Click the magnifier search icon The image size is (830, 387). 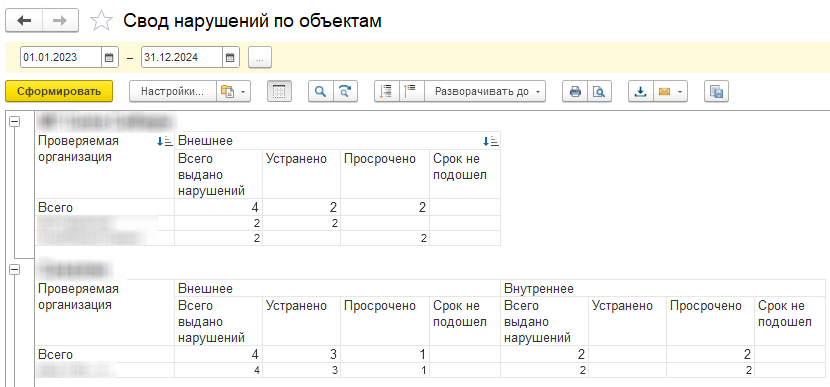320,91
